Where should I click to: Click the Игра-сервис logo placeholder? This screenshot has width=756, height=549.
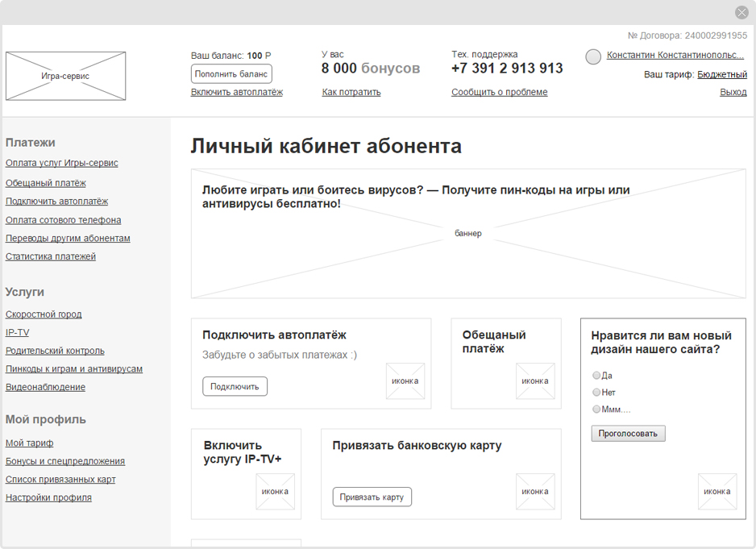pyautogui.click(x=65, y=77)
